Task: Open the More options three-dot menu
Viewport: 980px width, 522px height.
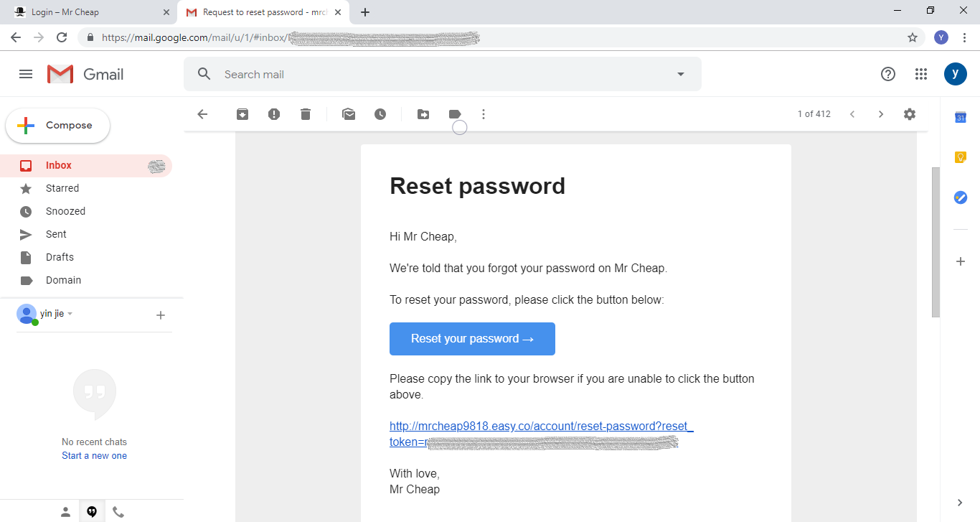Action: (x=484, y=114)
